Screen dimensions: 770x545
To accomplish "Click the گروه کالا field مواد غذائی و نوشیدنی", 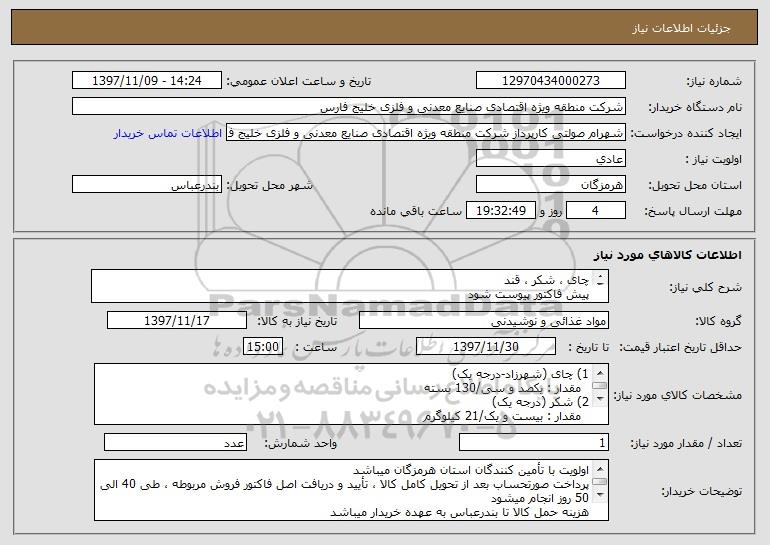I will 484,321.
